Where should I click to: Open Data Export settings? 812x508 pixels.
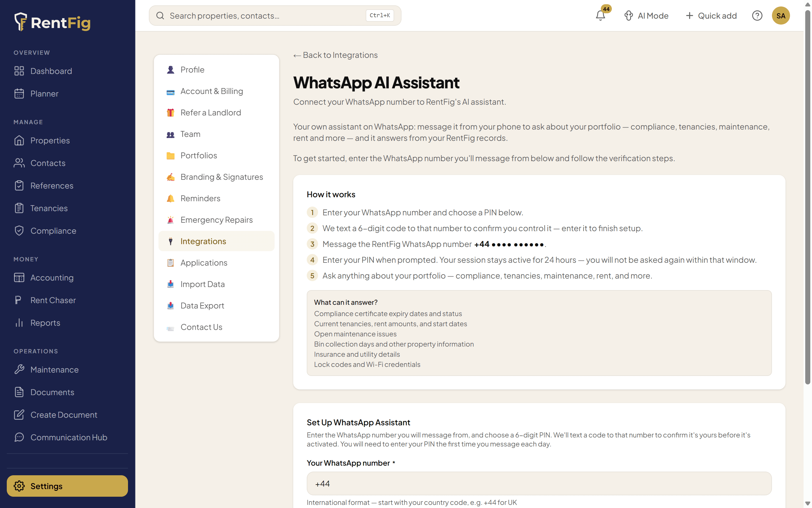point(217,306)
